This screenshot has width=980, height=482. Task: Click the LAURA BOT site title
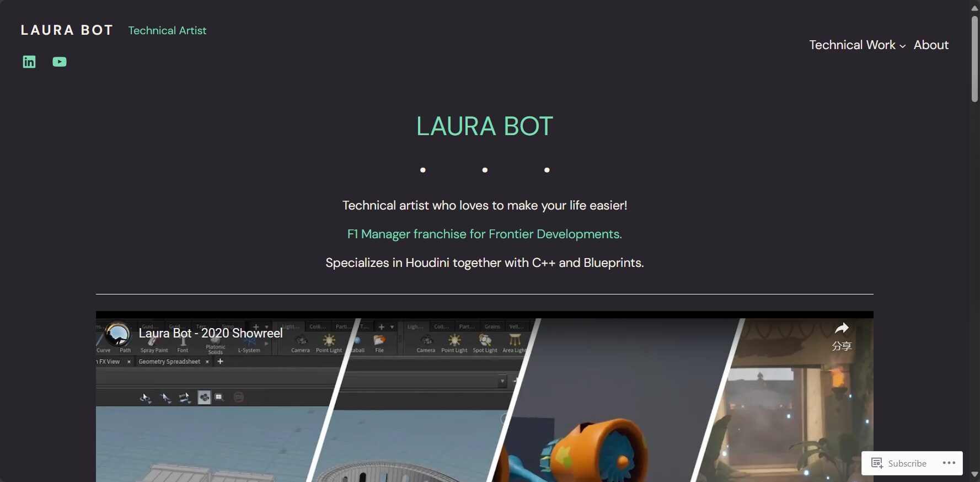67,30
